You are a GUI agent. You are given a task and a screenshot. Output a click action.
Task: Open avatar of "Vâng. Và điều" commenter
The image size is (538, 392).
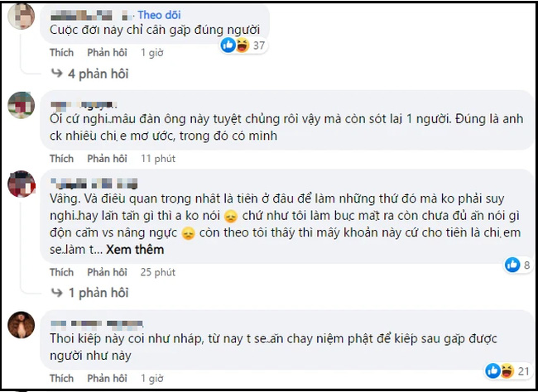pyautogui.click(x=22, y=183)
